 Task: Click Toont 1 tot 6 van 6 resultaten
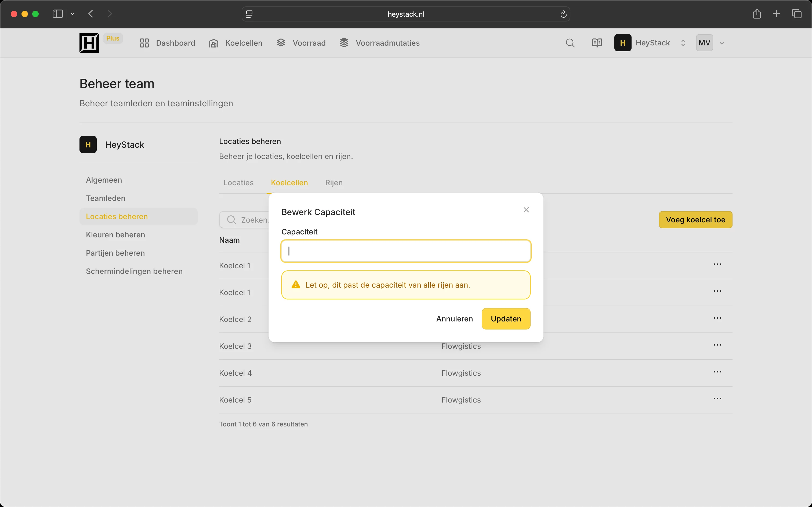tap(263, 424)
